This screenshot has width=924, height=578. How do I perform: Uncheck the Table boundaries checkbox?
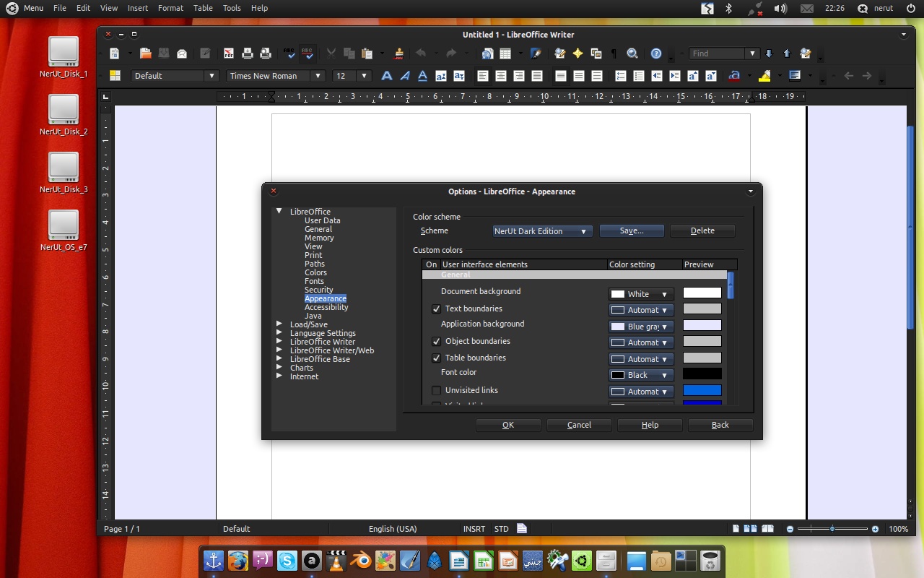pyautogui.click(x=436, y=358)
